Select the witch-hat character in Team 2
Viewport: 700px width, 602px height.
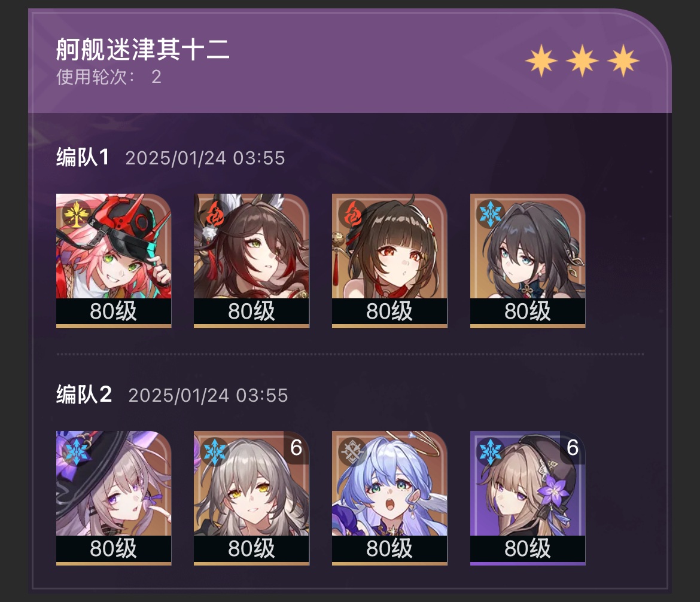coord(114,497)
